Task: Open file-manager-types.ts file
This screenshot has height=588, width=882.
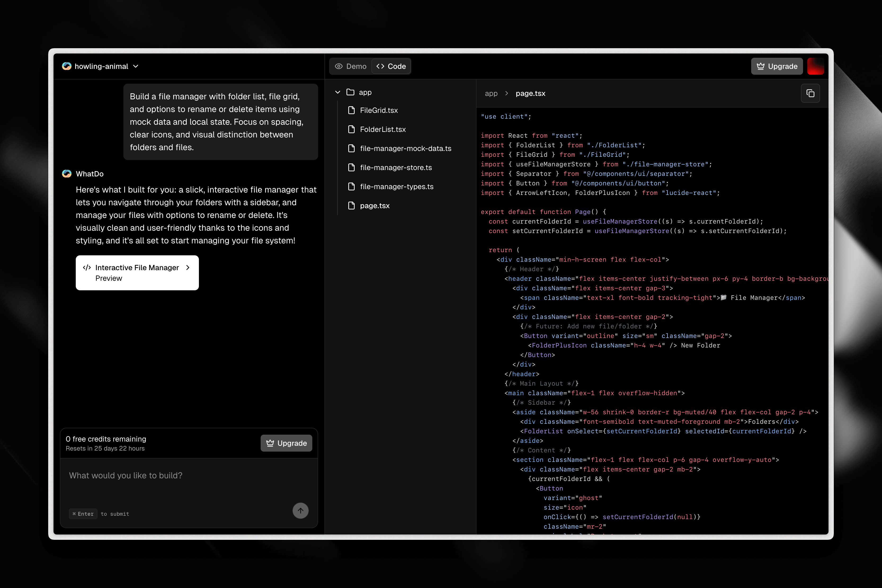Action: pos(397,187)
